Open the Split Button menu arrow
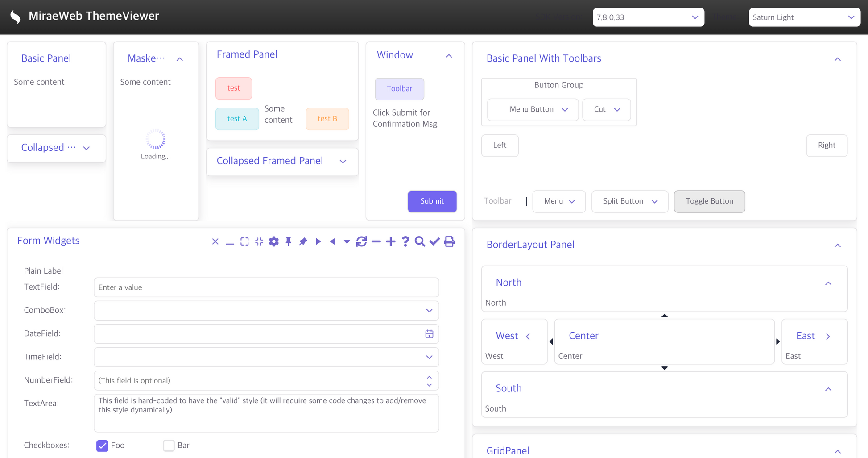This screenshot has height=458, width=868. [655, 201]
